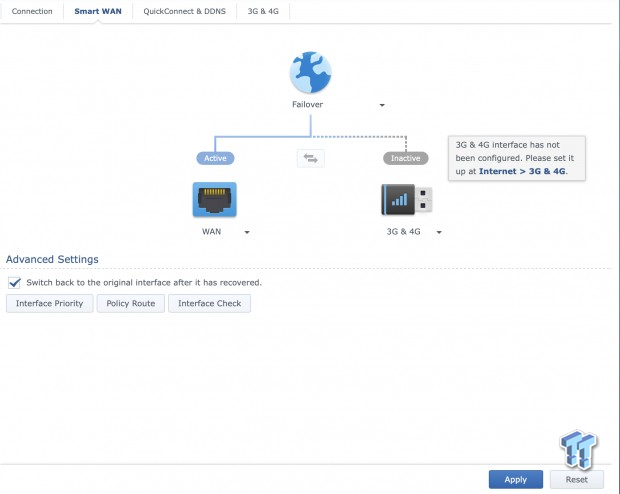Follow the 'Internet > 3G & 4G' link
Screen dimensions: 620x494
522,171
